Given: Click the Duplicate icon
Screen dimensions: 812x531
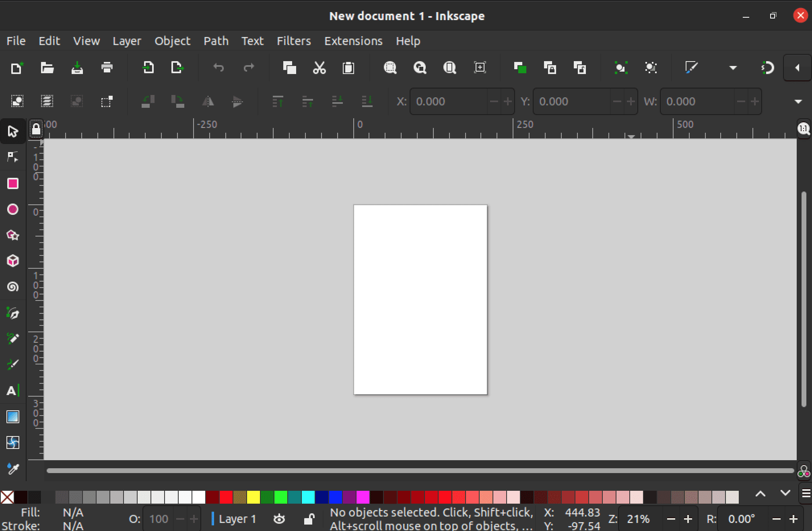Looking at the screenshot, I should point(520,68).
